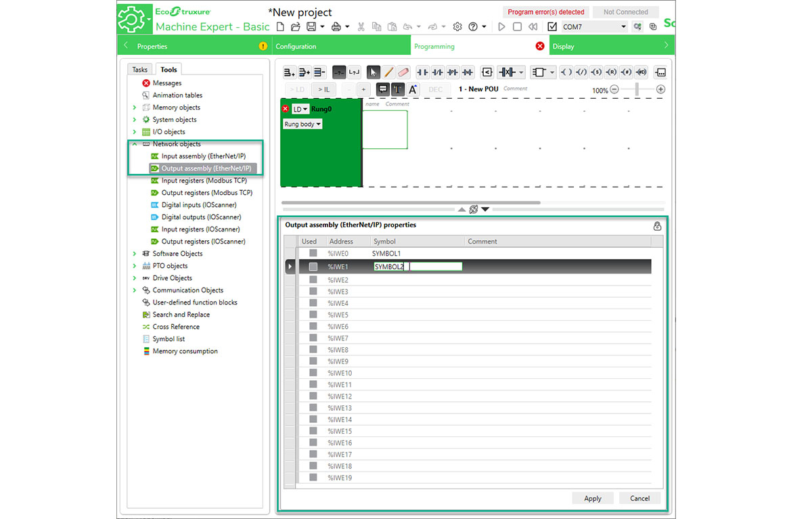Click the zoom out minus button
The image size is (812, 519).
[x=614, y=89]
